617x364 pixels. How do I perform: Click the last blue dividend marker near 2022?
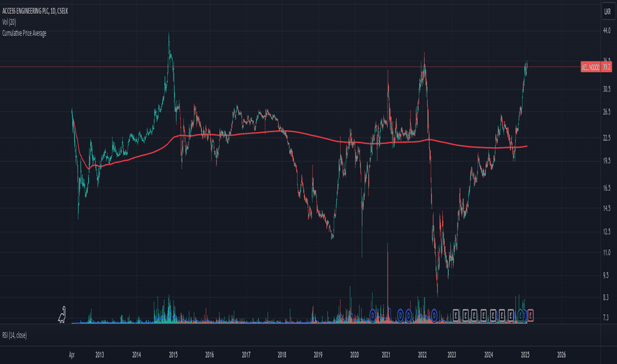click(434, 315)
